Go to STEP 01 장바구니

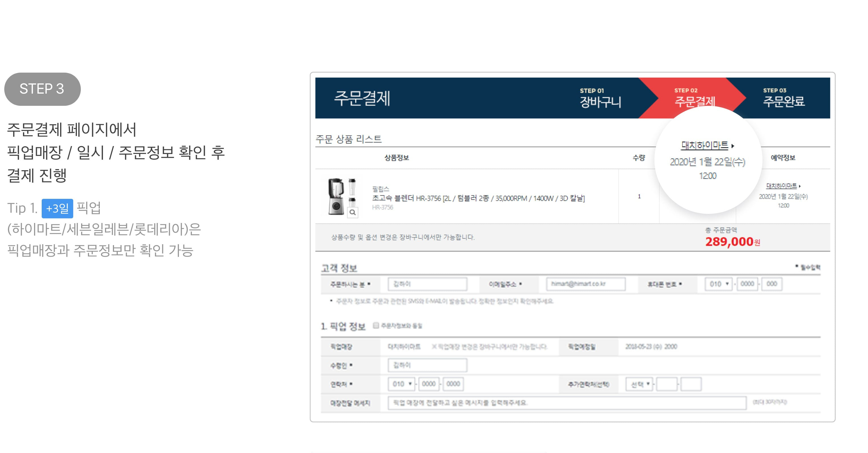coord(600,98)
